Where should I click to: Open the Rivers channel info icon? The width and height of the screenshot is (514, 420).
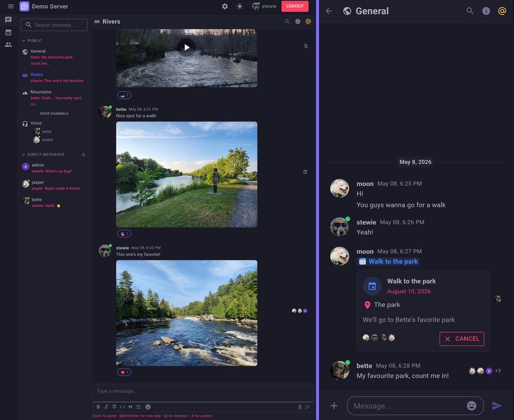pos(298,22)
